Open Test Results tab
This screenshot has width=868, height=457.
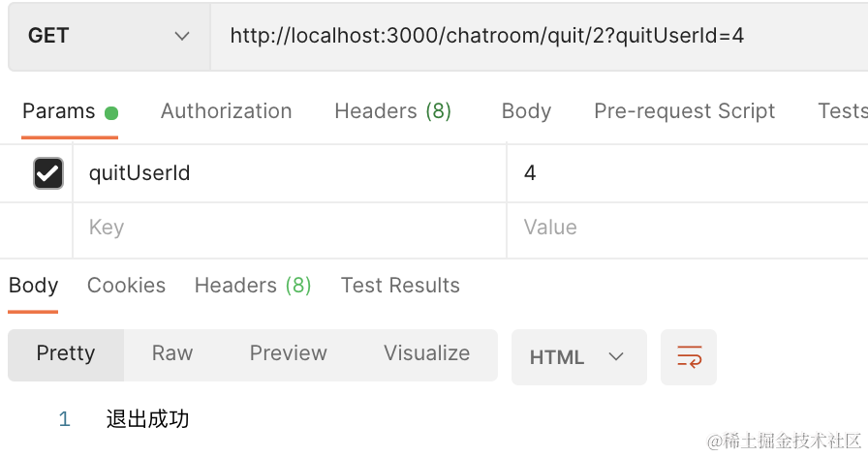[x=400, y=286]
